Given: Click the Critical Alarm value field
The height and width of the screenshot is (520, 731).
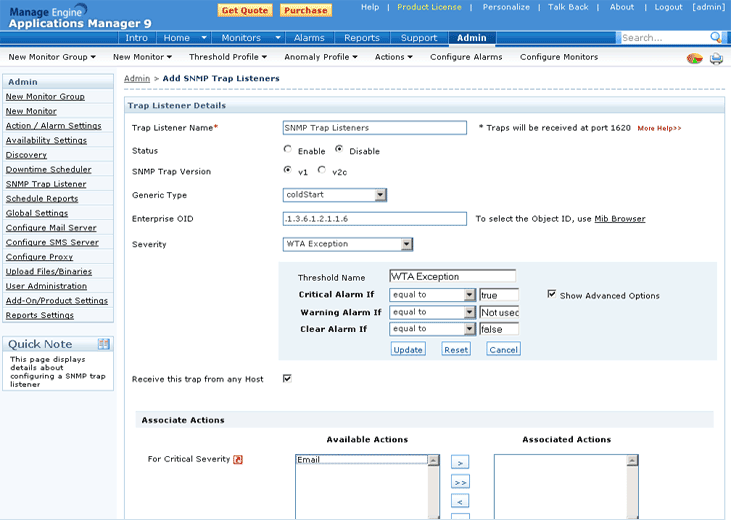Looking at the screenshot, I should [499, 295].
